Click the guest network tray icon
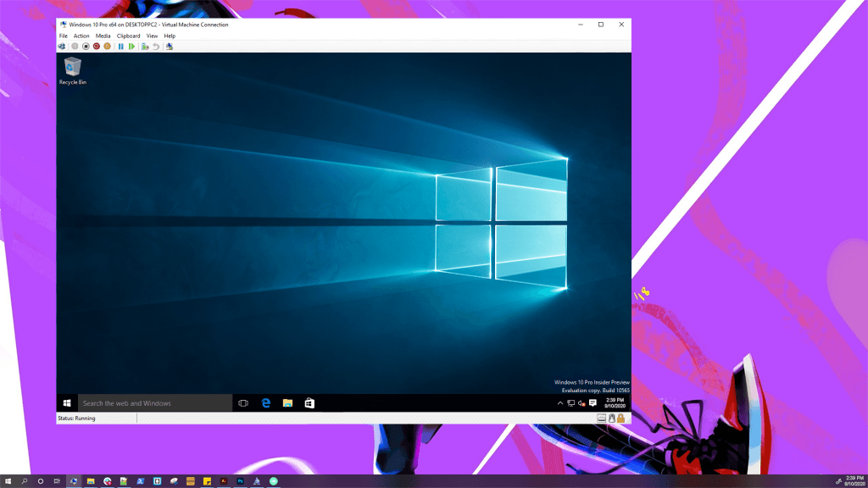The width and height of the screenshot is (868, 488). [570, 403]
